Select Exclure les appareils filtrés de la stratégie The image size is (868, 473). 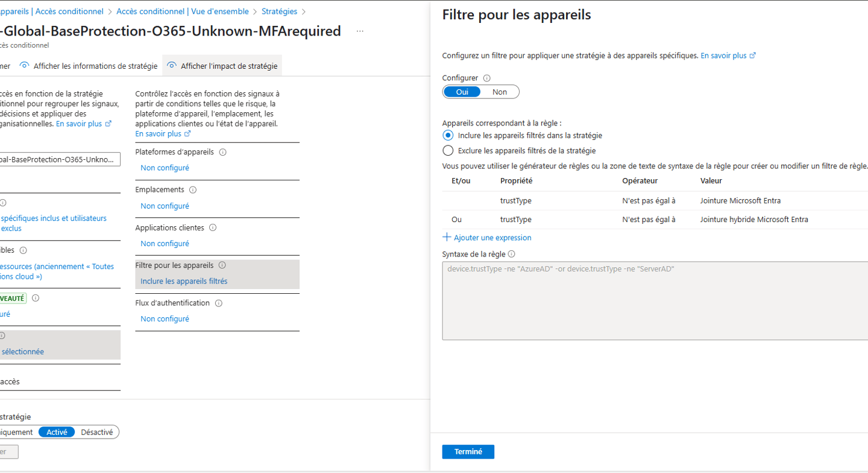[448, 150]
